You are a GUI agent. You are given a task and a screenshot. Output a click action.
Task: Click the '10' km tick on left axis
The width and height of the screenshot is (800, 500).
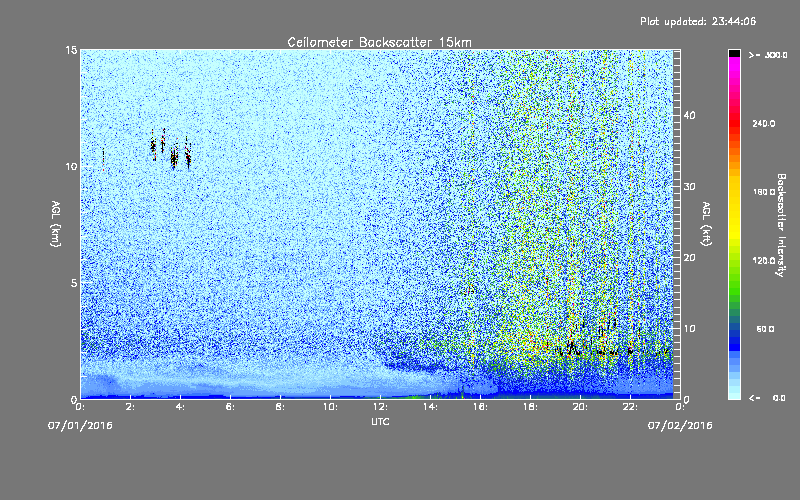tap(71, 166)
